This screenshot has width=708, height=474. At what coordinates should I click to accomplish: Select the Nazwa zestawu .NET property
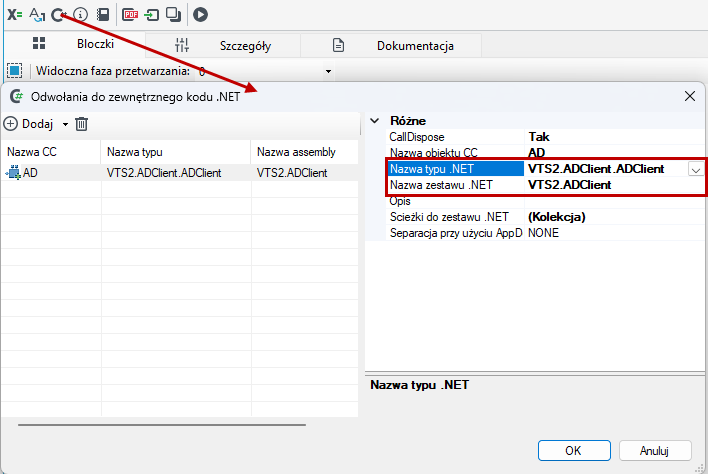(455, 185)
